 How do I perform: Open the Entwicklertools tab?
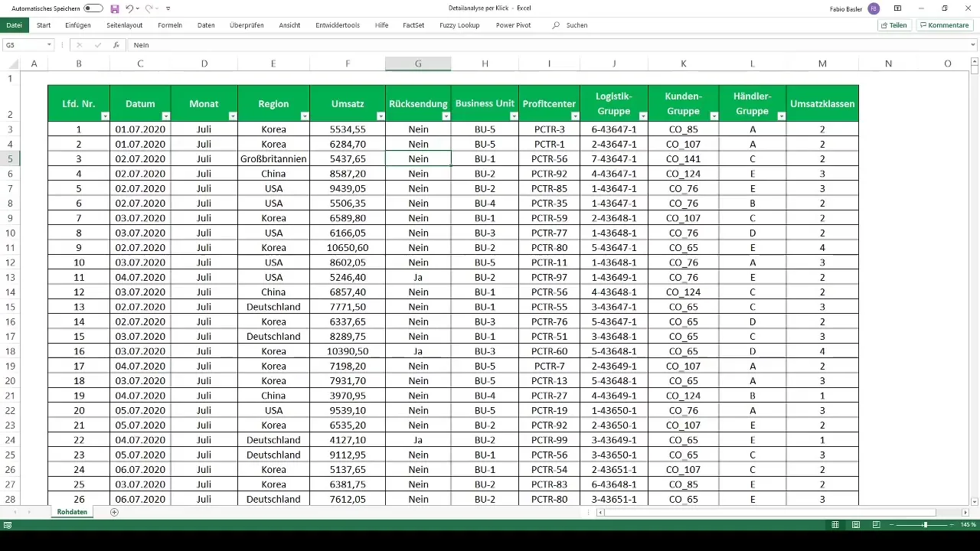[337, 25]
